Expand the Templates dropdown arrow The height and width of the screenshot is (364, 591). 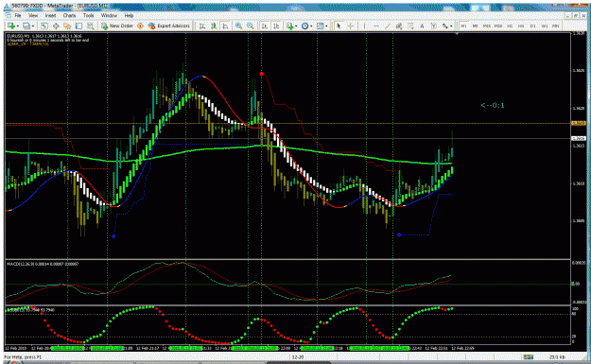pyautogui.click(x=326, y=26)
